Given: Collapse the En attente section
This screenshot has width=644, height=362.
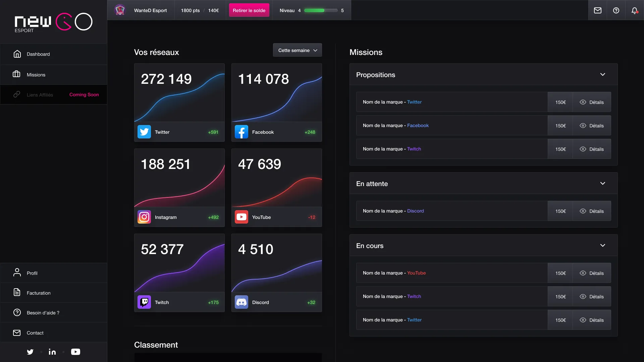Looking at the screenshot, I should [x=603, y=183].
